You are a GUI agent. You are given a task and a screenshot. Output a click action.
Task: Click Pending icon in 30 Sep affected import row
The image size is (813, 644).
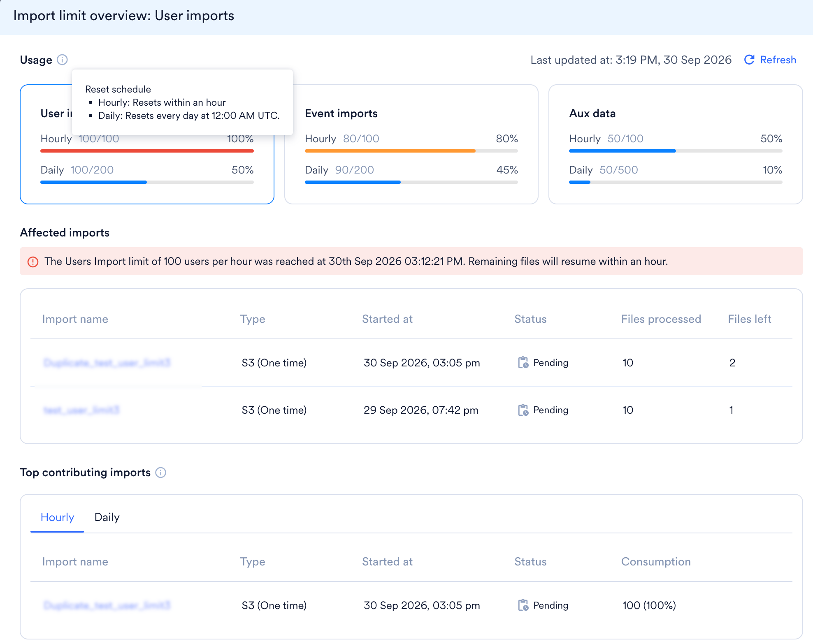tap(523, 363)
